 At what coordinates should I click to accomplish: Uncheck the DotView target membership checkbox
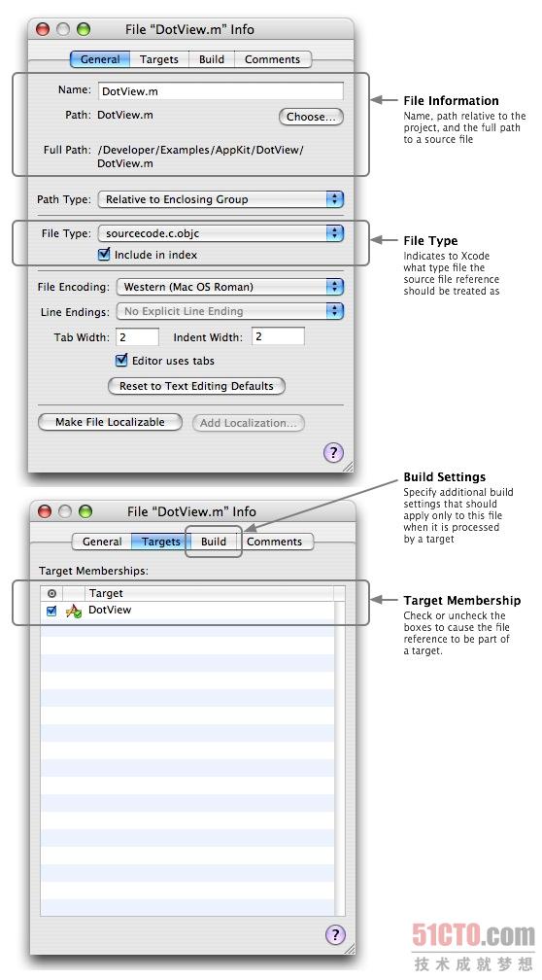tap(51, 611)
